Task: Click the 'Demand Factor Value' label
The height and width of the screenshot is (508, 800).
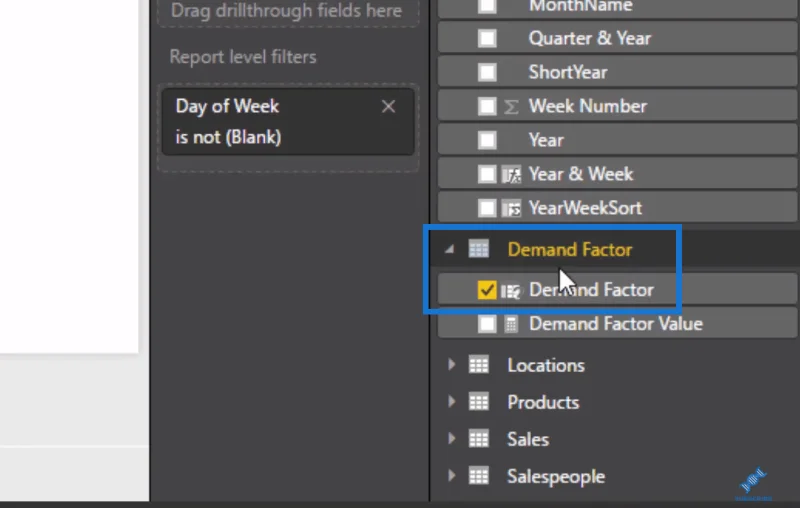Action: pos(616,324)
